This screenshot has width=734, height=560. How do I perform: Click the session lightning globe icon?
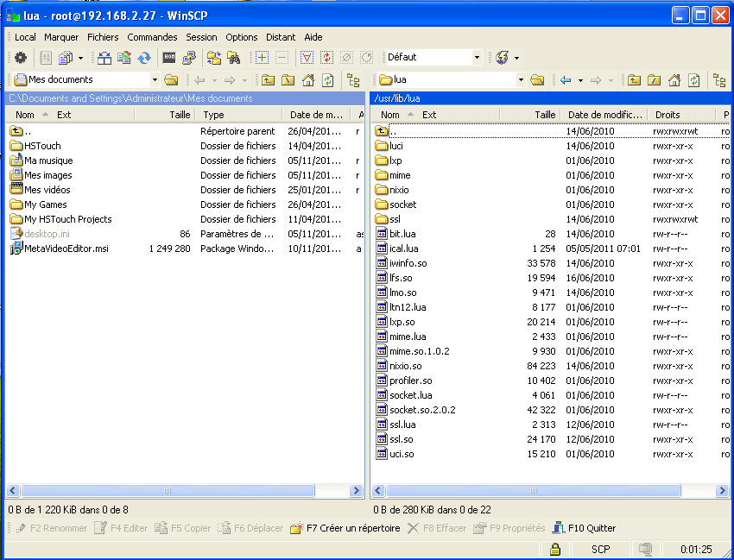tap(503, 58)
